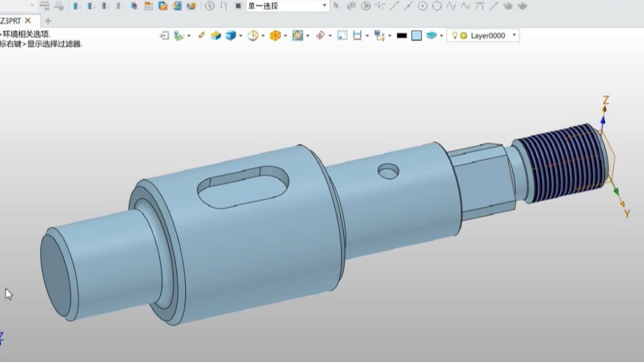The width and height of the screenshot is (644, 362).
Task: Click the orange pencil measure icon
Action: click(201, 35)
